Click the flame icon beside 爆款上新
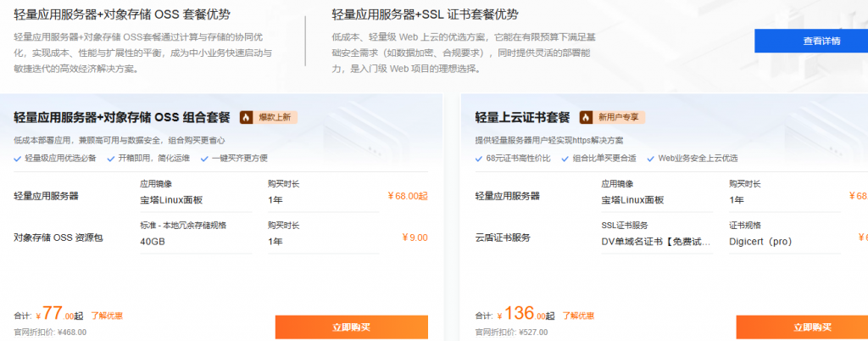868x341 pixels. coord(247,117)
